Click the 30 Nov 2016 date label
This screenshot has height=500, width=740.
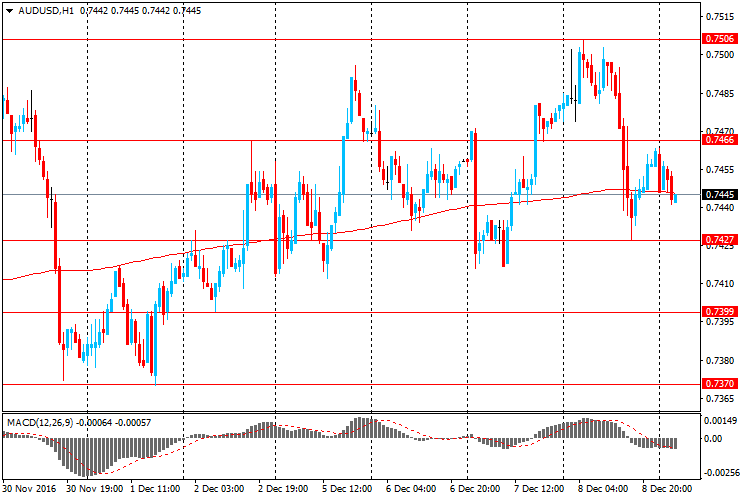(30, 490)
